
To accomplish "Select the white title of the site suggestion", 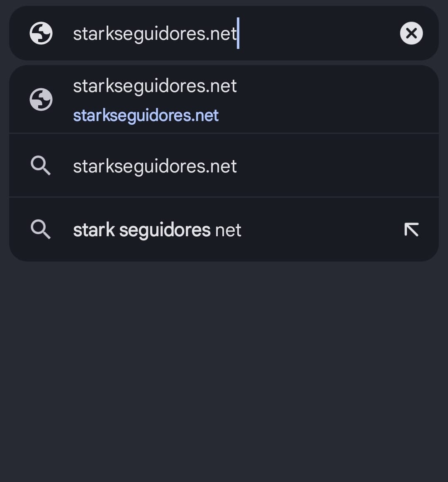I will click(x=154, y=86).
